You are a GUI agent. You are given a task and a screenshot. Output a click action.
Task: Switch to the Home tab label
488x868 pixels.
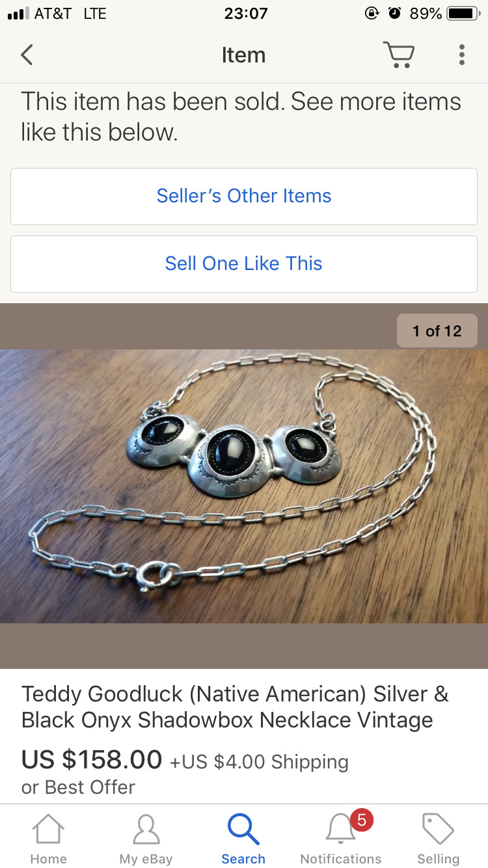[x=49, y=859]
